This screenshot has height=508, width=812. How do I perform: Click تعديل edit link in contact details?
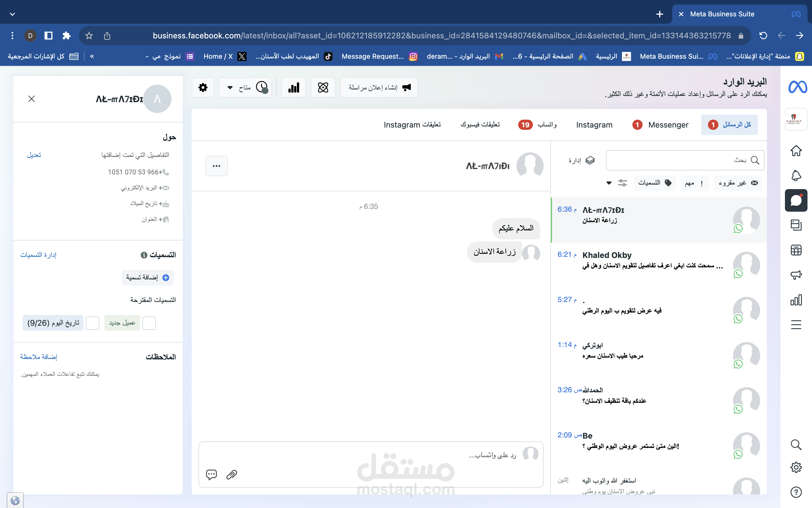point(34,155)
